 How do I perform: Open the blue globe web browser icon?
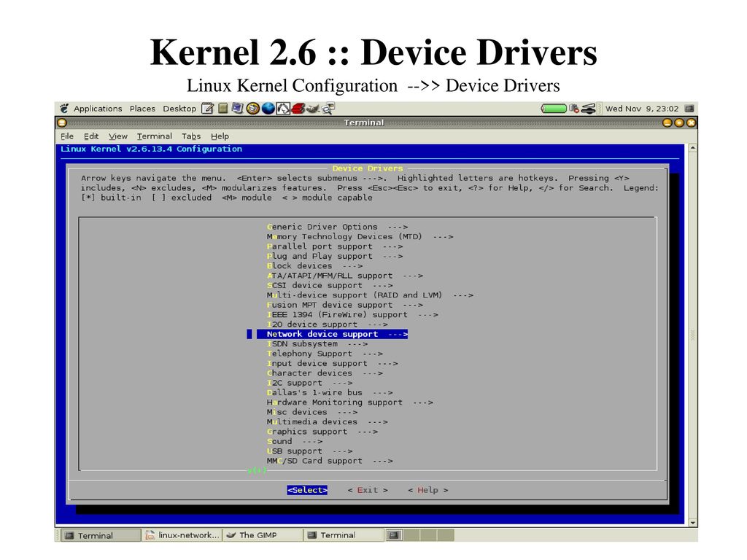(268, 109)
